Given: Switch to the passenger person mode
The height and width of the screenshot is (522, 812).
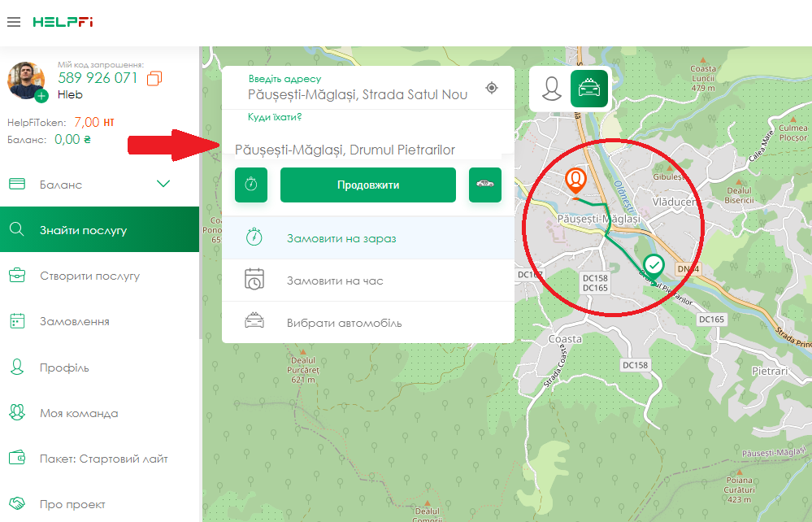Looking at the screenshot, I should click(553, 89).
